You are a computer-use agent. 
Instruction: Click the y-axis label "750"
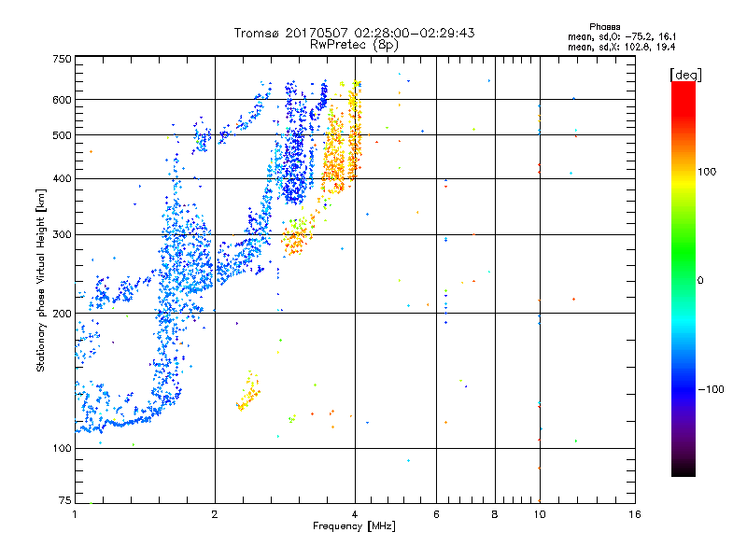pos(62,59)
